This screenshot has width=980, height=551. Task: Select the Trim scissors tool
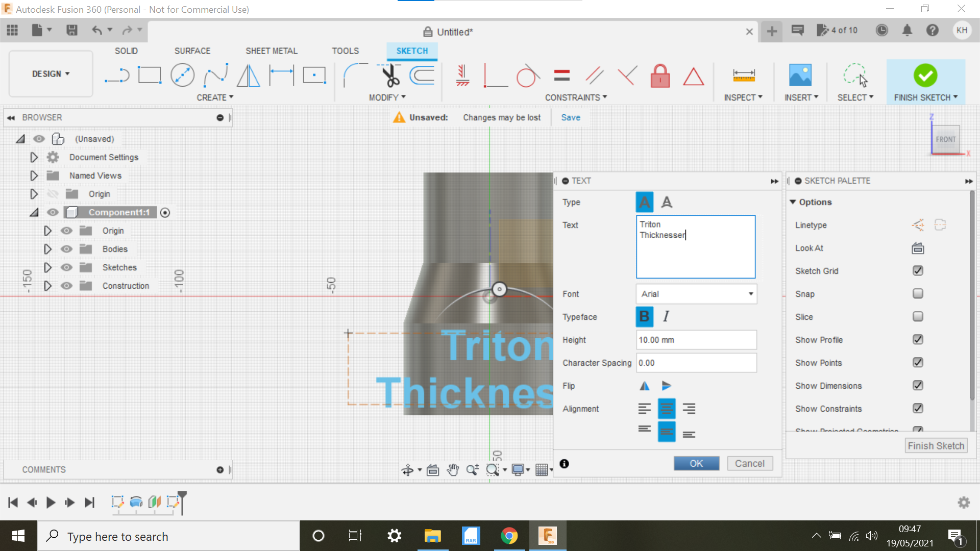(x=390, y=76)
